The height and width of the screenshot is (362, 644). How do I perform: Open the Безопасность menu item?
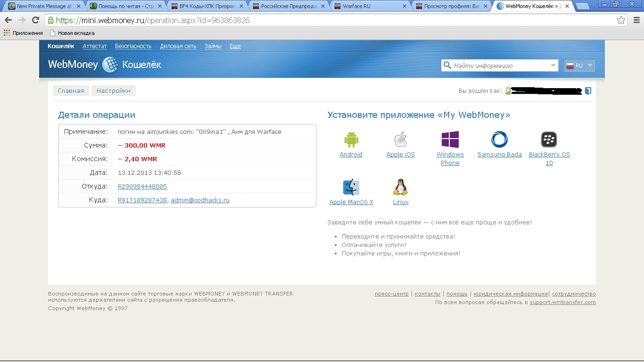[133, 46]
